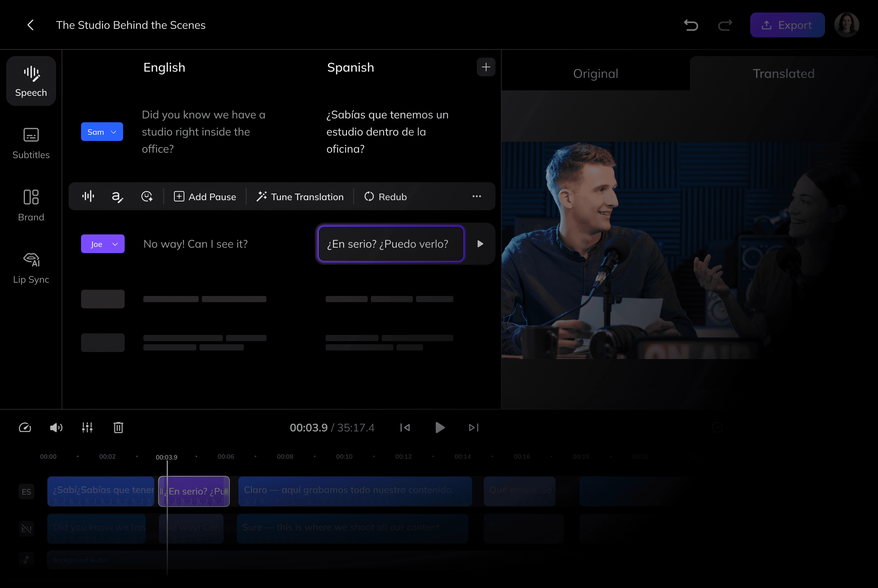Open the Lip Sync AI panel
This screenshot has height=588, width=878.
click(31, 268)
